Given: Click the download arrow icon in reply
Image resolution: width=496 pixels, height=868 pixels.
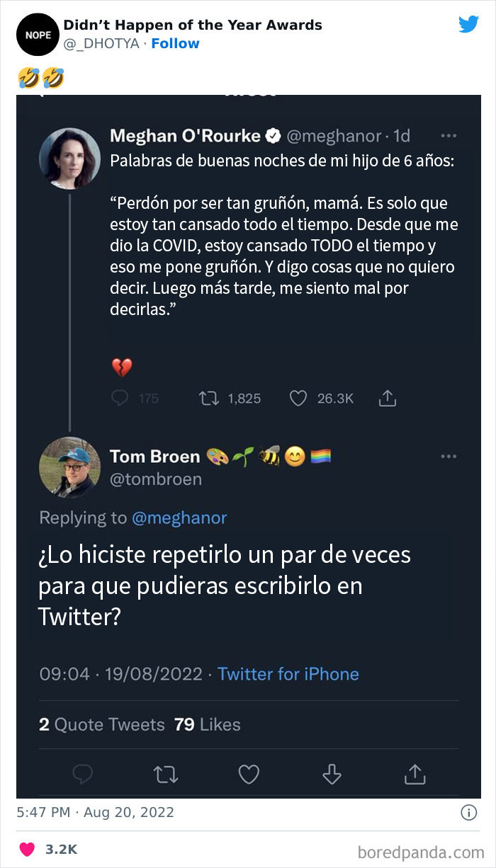Looking at the screenshot, I should 332,775.
